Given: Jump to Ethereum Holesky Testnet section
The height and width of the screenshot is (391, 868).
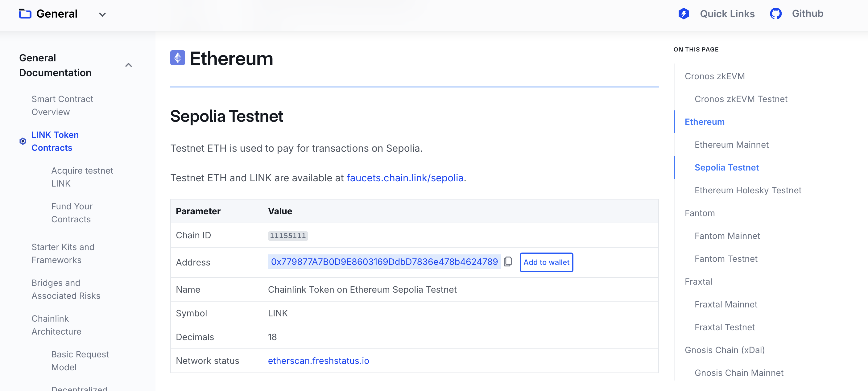Looking at the screenshot, I should pos(748,190).
